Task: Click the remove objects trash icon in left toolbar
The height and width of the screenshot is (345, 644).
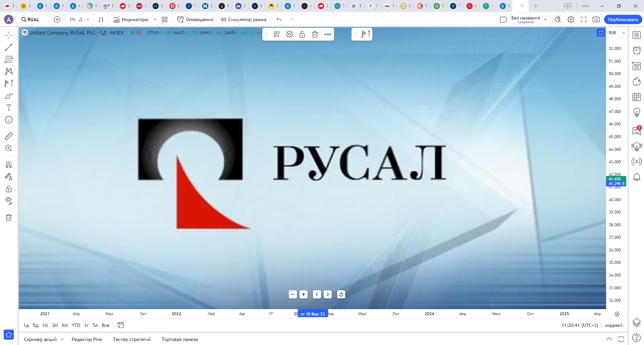Action: click(x=9, y=218)
